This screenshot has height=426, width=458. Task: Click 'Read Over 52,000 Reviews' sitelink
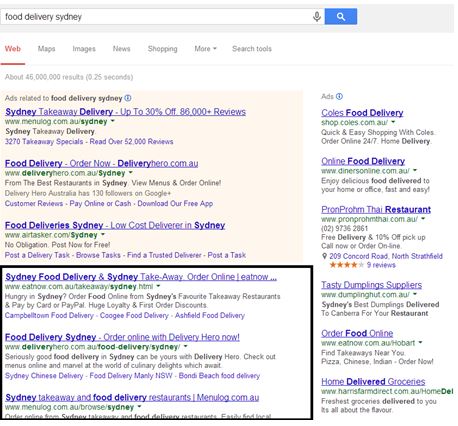pos(131,142)
